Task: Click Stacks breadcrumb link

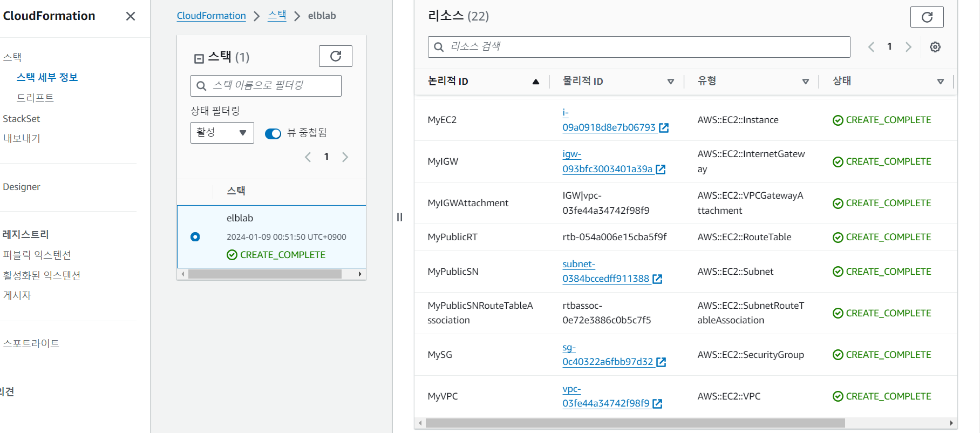Action: tap(277, 15)
